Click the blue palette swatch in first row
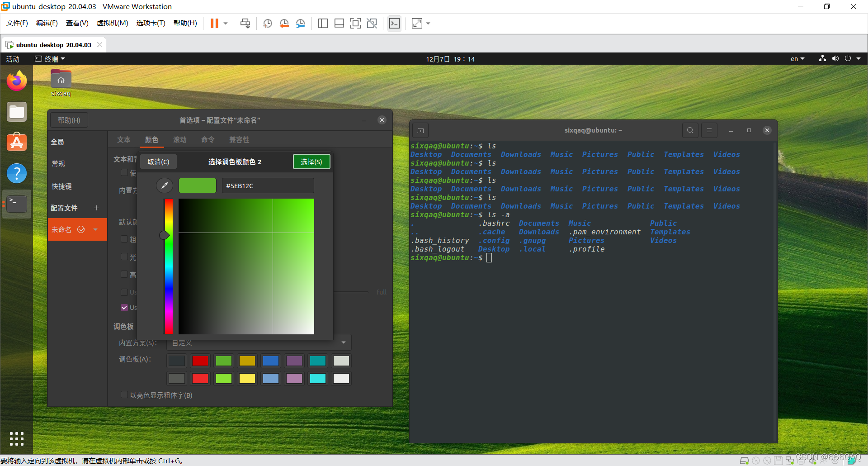This screenshot has width=868, height=466. 271,361
